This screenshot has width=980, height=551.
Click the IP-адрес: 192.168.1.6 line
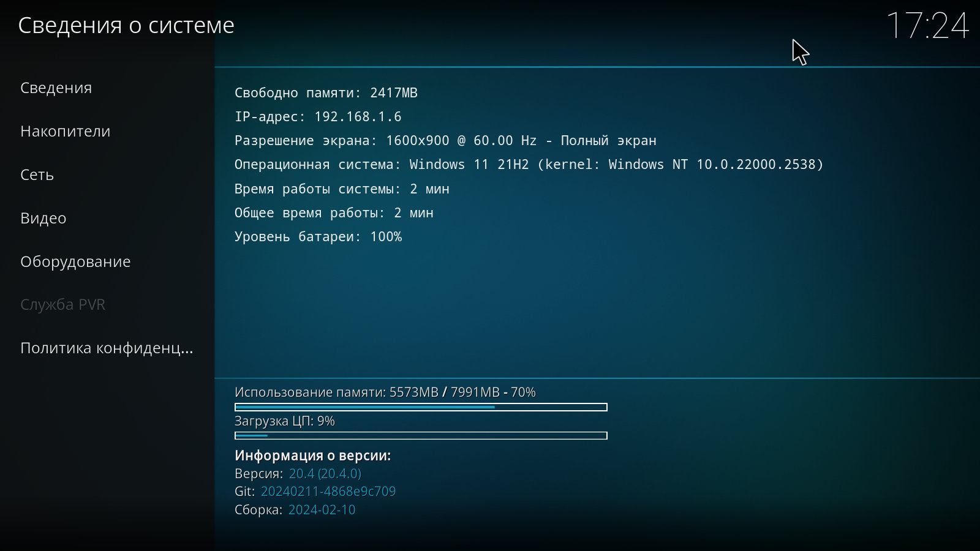(318, 116)
